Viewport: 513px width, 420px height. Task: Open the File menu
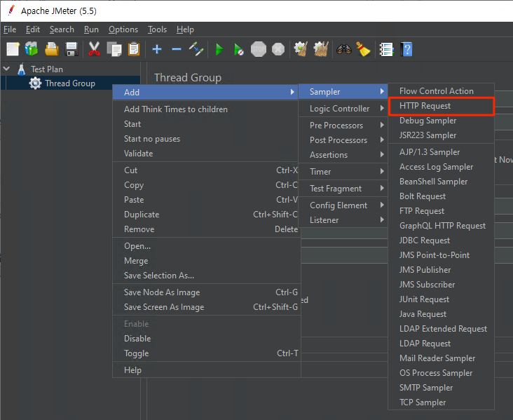click(10, 29)
